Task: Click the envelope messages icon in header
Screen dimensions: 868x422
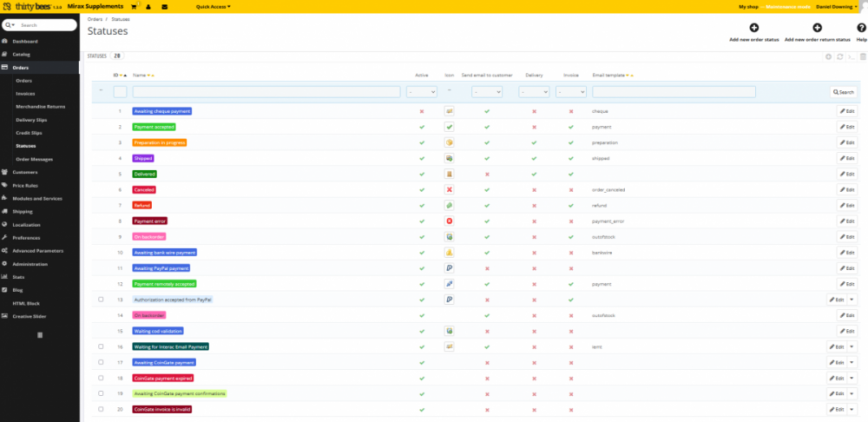Action: (x=165, y=6)
